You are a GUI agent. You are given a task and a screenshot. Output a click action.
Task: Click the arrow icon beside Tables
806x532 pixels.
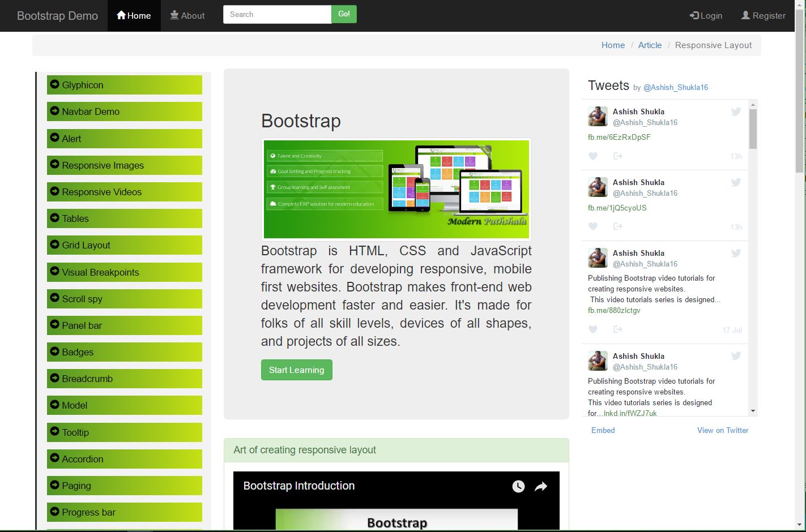coord(55,218)
